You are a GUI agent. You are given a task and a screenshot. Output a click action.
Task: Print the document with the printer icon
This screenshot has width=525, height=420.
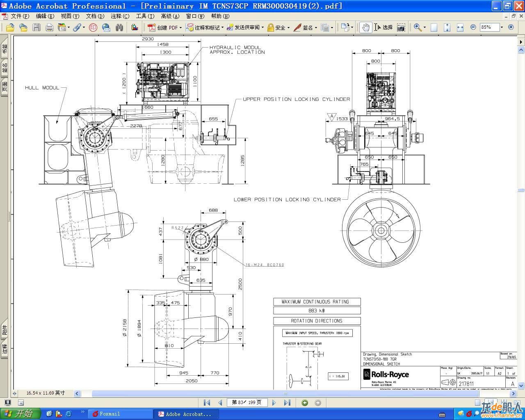pos(50,27)
